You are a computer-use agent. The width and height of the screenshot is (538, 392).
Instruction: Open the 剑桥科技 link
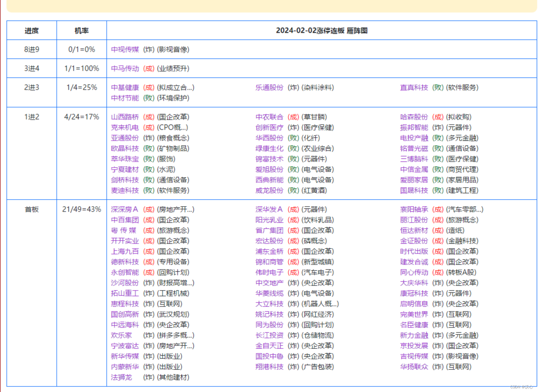(x=125, y=180)
